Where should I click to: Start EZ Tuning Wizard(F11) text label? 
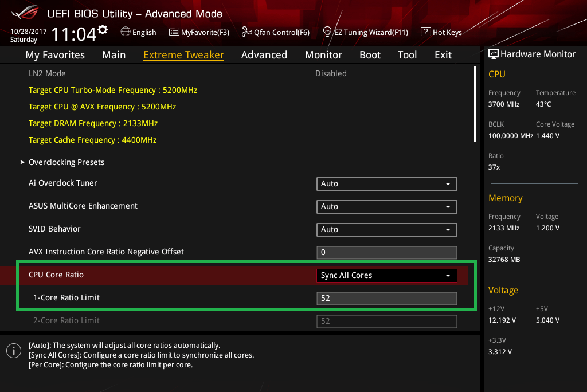point(371,33)
